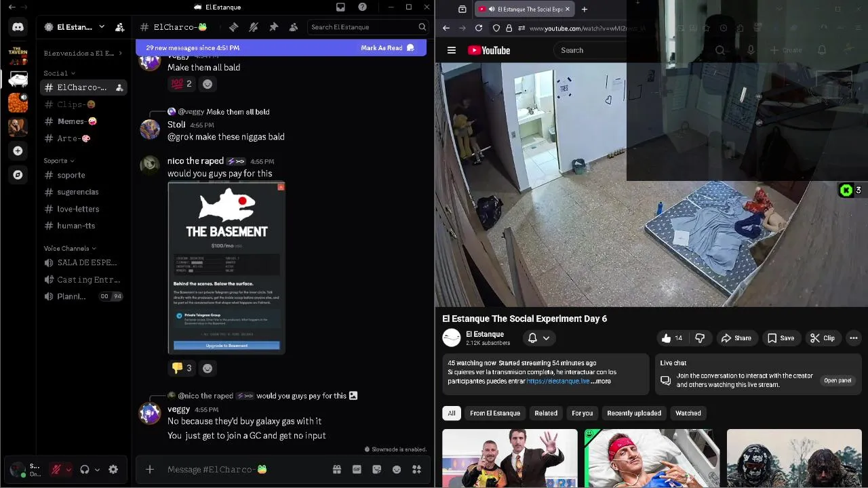Open headphone output options chevron

pyautogui.click(x=97, y=469)
